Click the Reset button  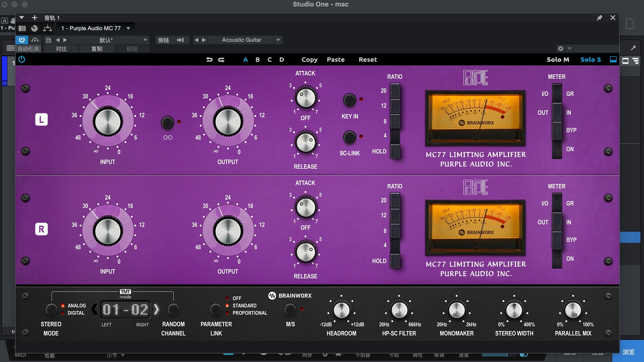[x=368, y=60]
